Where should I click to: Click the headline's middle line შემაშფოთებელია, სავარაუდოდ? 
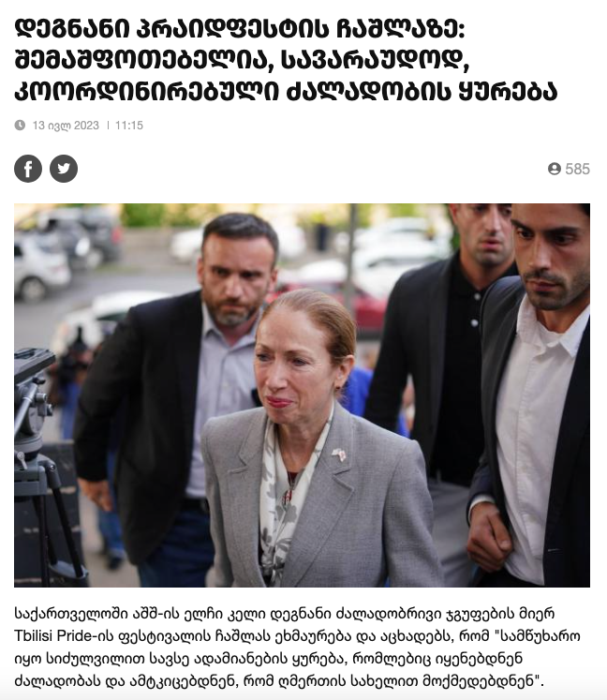[242, 60]
